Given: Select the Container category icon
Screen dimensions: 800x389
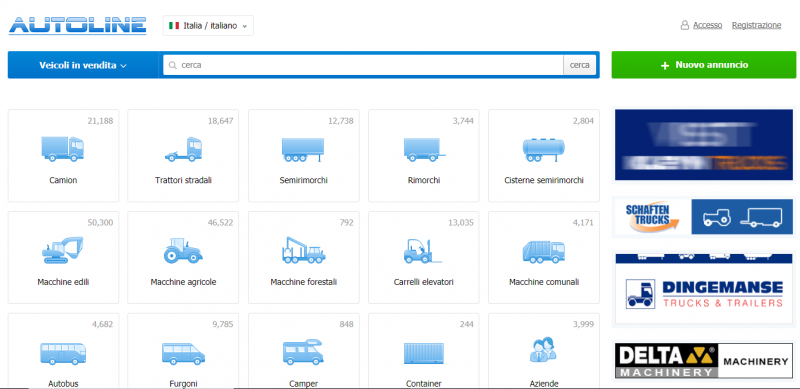Looking at the screenshot, I should coord(424,353).
